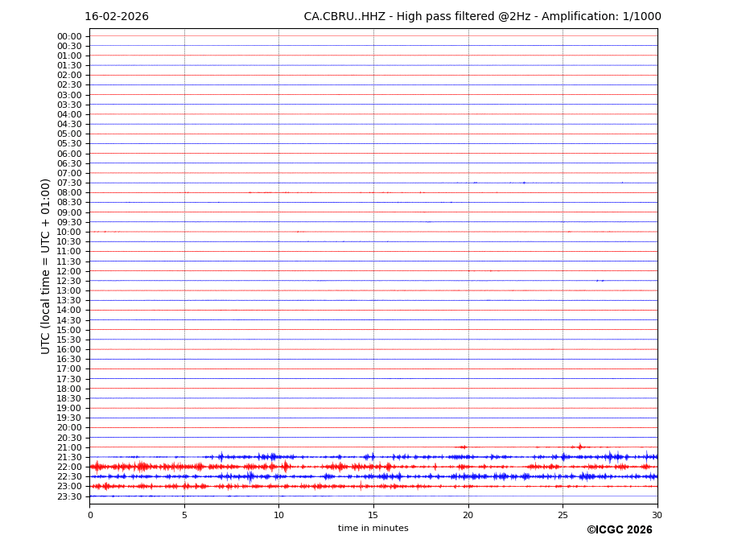The image size is (746, 560).
Task: Select the 15 minute tick label
Action: (x=373, y=515)
